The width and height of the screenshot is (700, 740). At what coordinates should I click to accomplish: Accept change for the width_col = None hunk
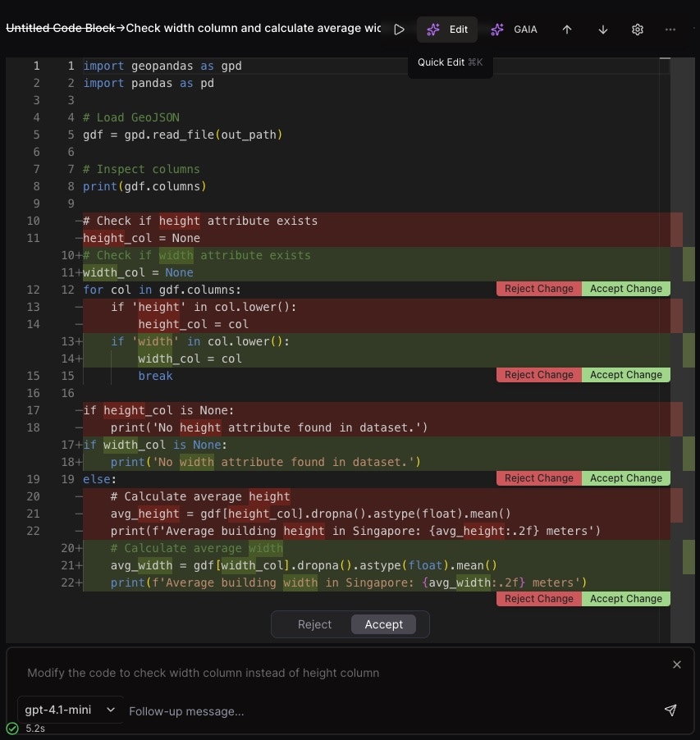[626, 289]
